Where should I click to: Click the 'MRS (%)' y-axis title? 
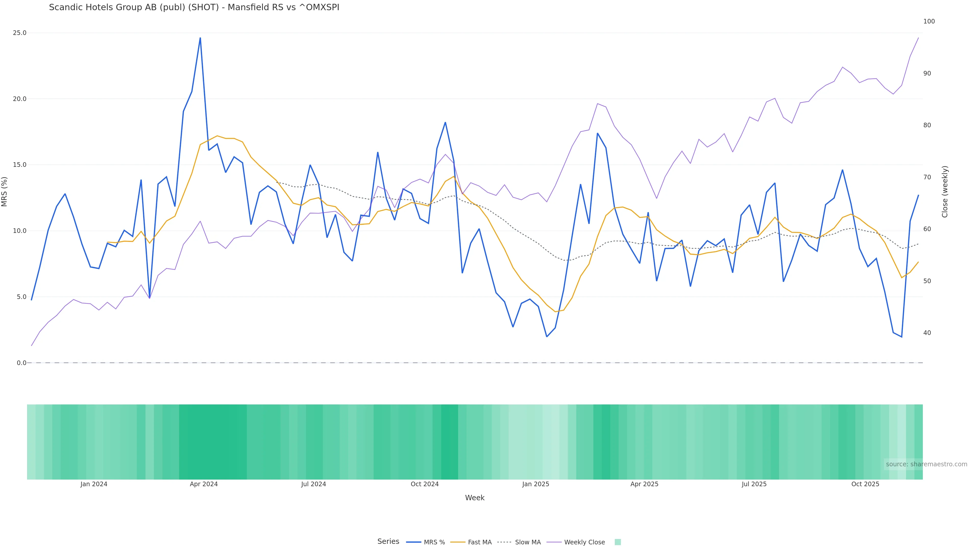click(x=5, y=192)
